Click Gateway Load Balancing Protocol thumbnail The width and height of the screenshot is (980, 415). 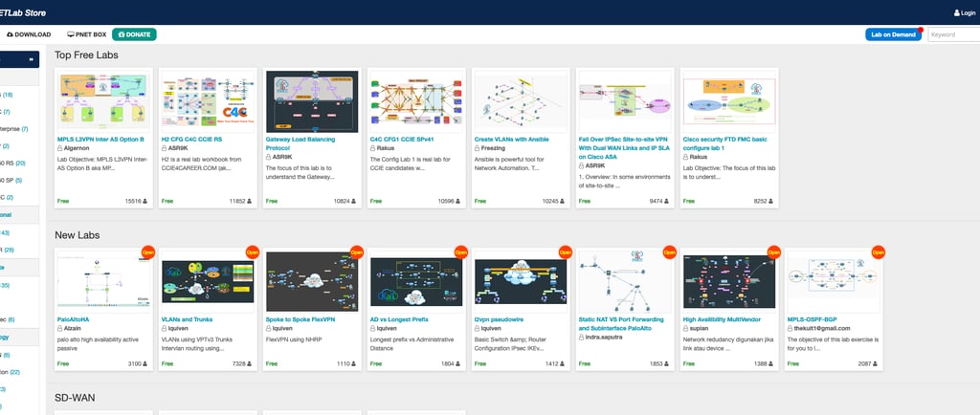(312, 101)
